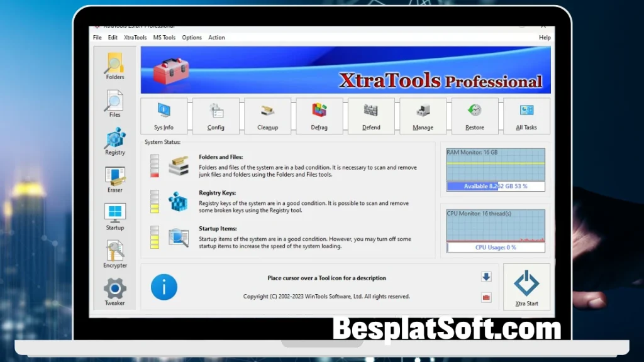Image resolution: width=644 pixels, height=362 pixels.
Task: Click the Restore toolbar icon
Action: click(x=474, y=116)
